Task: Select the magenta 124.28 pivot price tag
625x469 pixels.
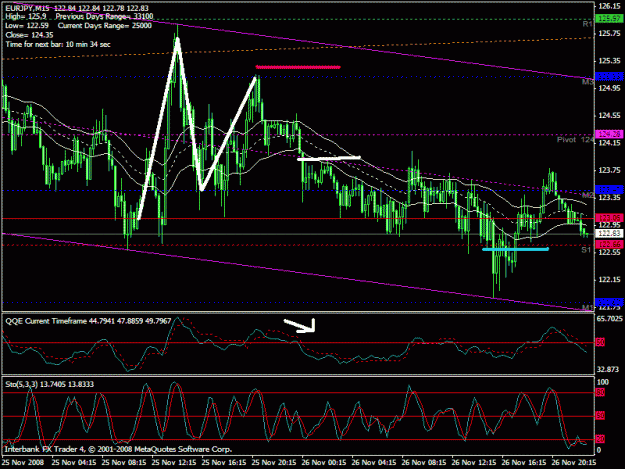Action: (609, 134)
